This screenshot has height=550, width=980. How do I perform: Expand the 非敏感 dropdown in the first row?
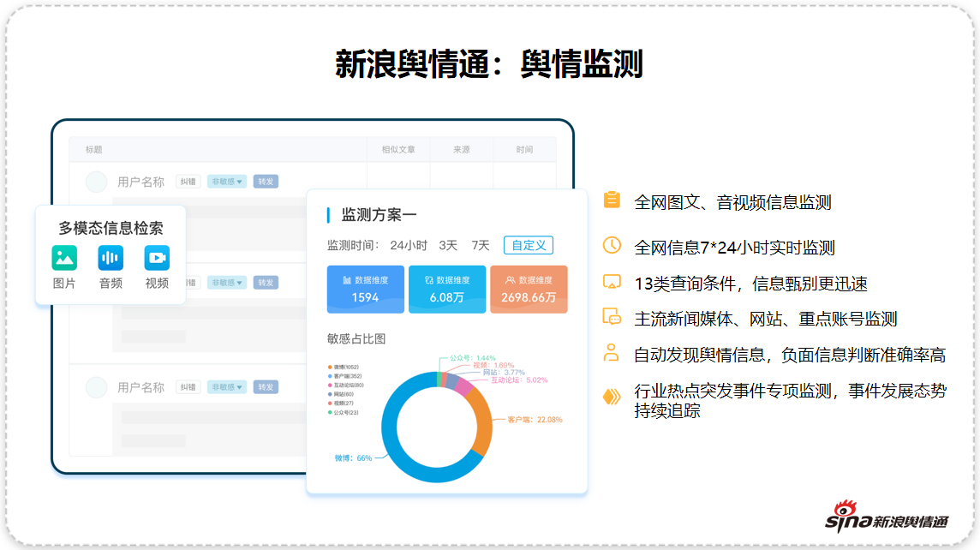point(227,182)
